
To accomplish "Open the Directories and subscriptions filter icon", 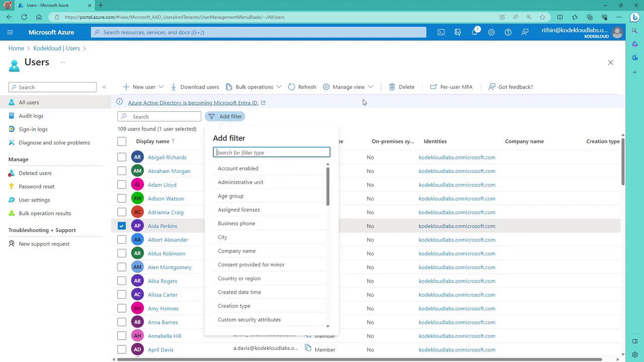I will coord(458,32).
